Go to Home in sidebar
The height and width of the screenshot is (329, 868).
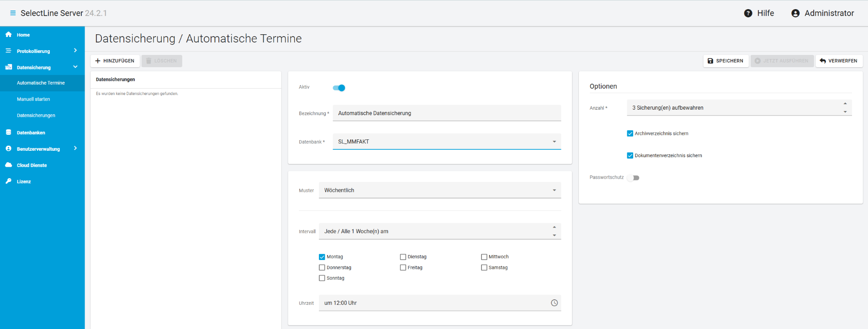[42, 35]
